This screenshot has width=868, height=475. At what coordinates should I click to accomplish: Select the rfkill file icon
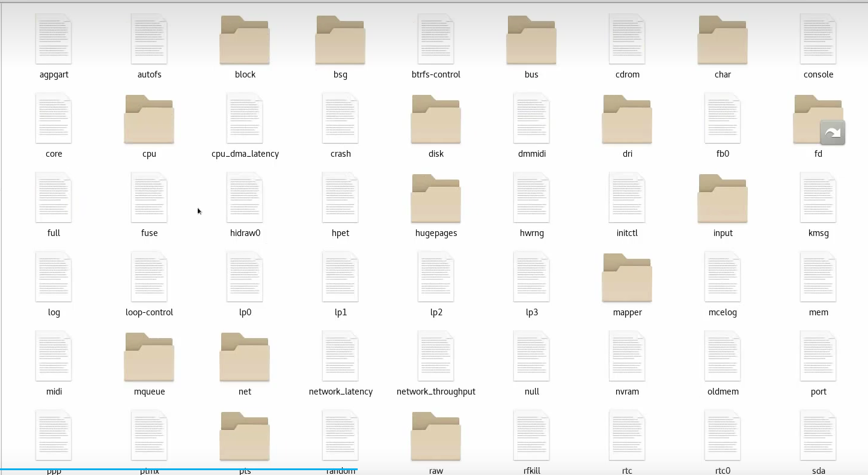tap(531, 435)
